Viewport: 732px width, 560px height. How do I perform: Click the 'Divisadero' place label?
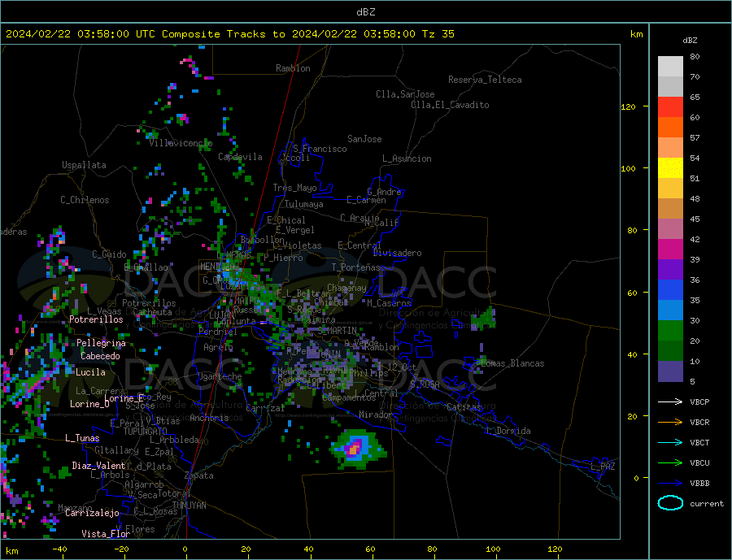coord(397,253)
